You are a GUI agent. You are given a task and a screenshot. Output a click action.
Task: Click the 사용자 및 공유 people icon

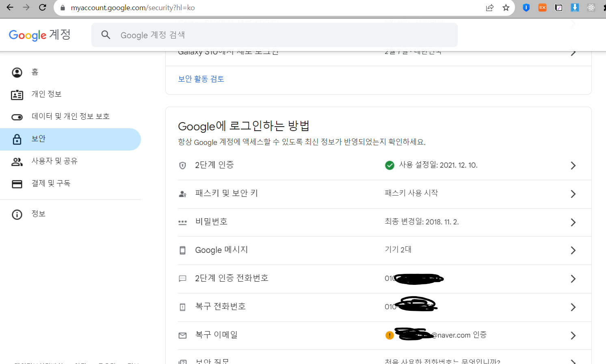(x=17, y=162)
